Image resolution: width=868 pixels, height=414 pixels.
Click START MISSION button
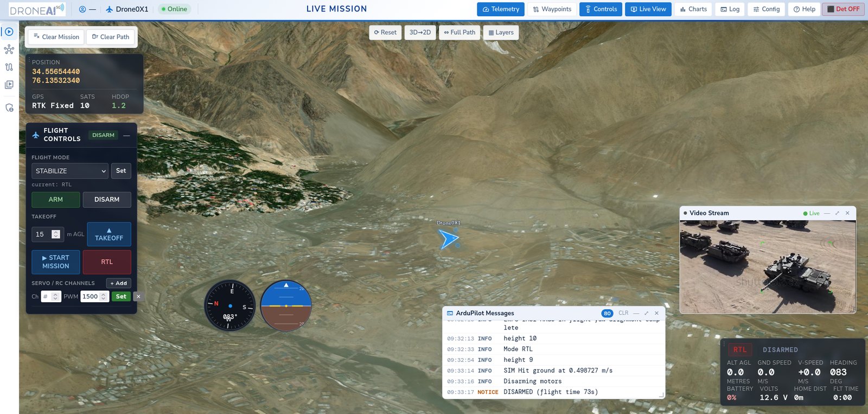(x=56, y=262)
